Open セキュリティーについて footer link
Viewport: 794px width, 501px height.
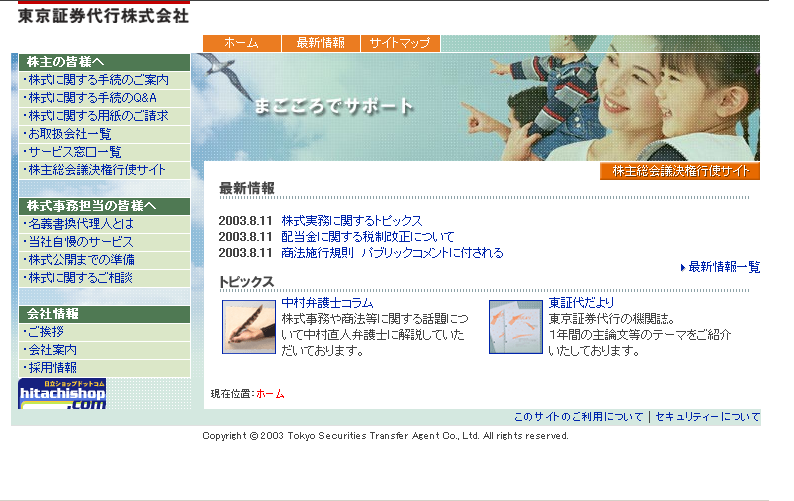[708, 417]
